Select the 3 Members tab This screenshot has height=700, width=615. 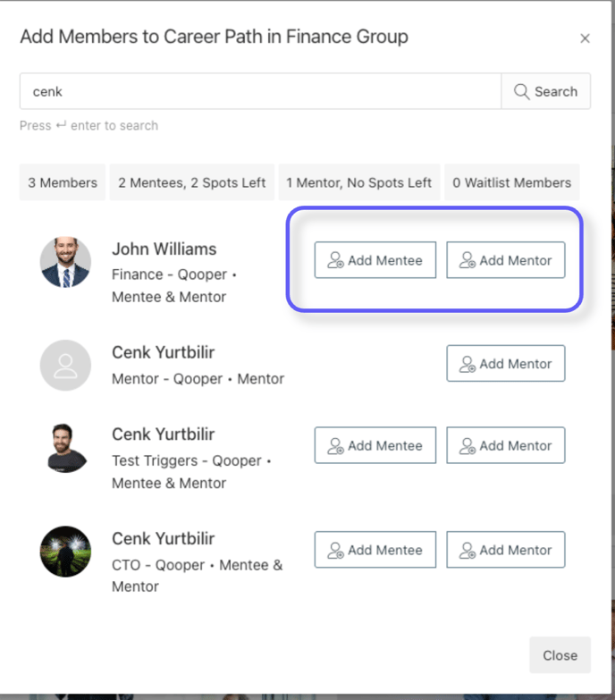coord(63,182)
